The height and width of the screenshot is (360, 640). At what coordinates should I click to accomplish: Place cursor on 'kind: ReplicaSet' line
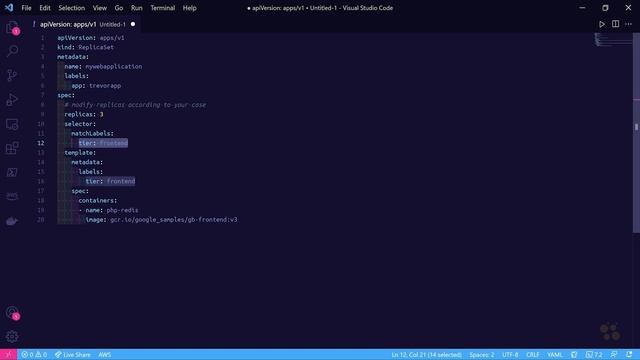85,47
